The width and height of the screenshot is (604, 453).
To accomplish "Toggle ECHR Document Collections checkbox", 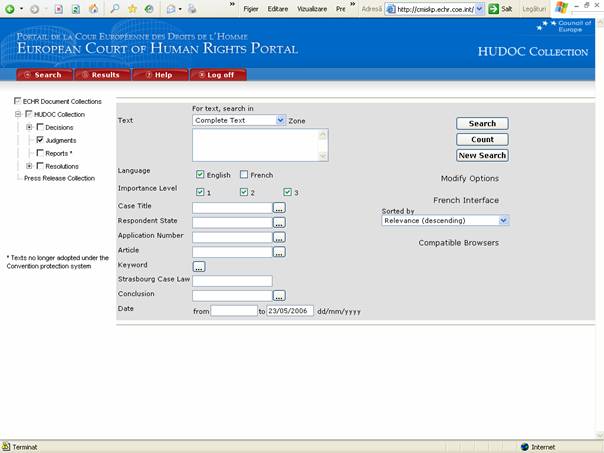I will coord(17,101).
